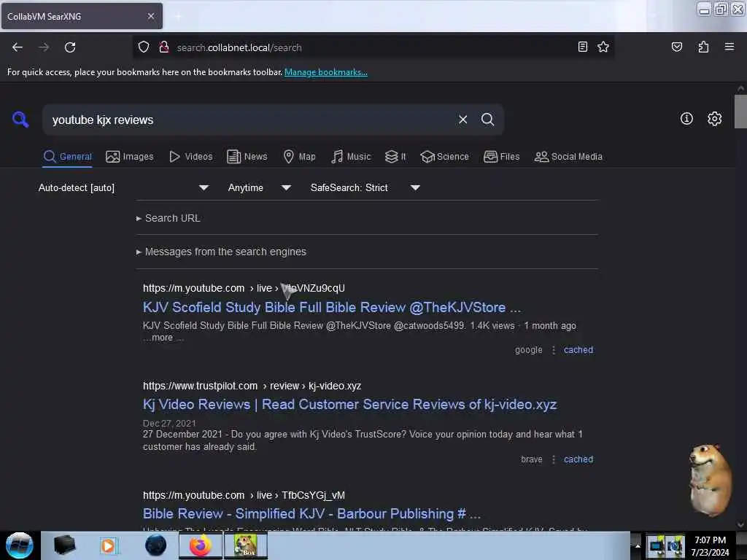This screenshot has width=747, height=560.
Task: Clear the search query with the X
Action: coord(462,120)
